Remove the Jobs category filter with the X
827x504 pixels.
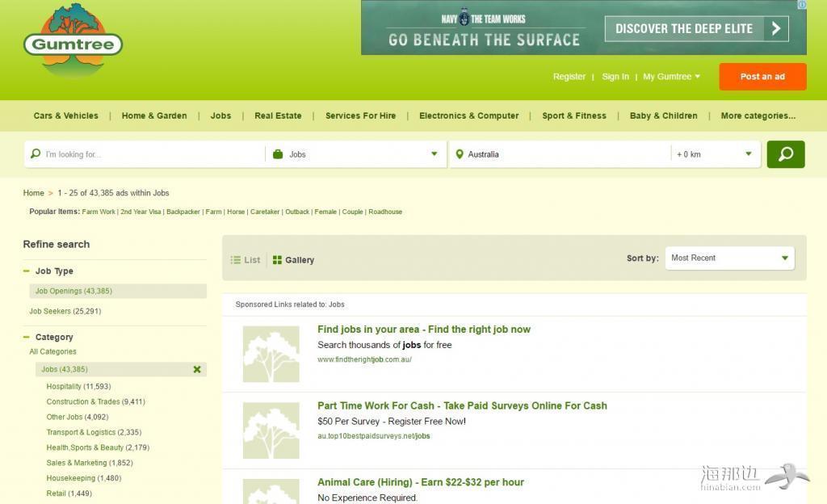(197, 369)
